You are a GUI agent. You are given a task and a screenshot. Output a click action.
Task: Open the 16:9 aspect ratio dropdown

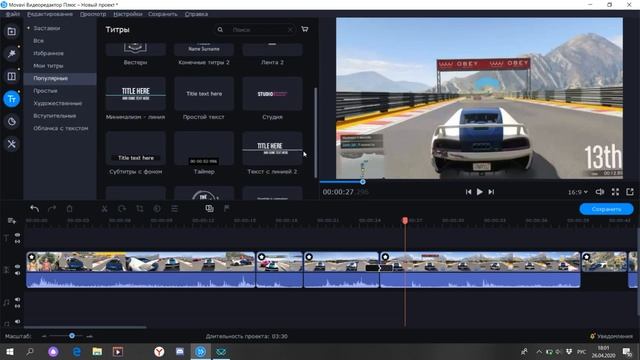tap(578, 192)
